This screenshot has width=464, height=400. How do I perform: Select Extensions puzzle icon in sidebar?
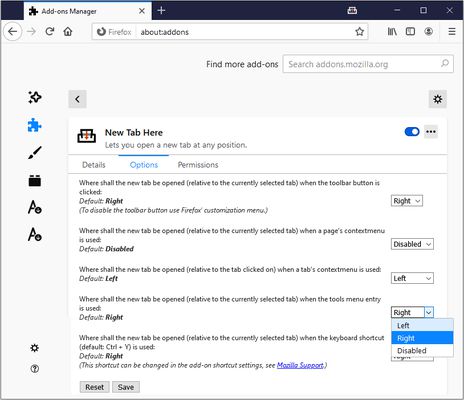(35, 125)
